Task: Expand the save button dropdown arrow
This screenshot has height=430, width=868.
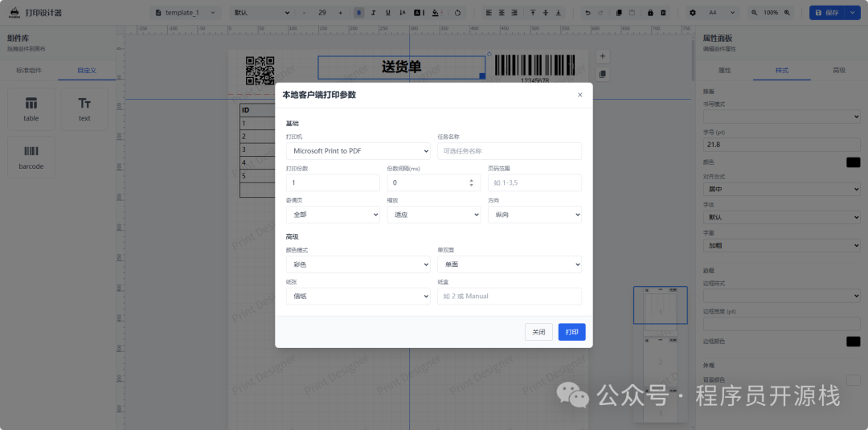Action: pos(852,12)
